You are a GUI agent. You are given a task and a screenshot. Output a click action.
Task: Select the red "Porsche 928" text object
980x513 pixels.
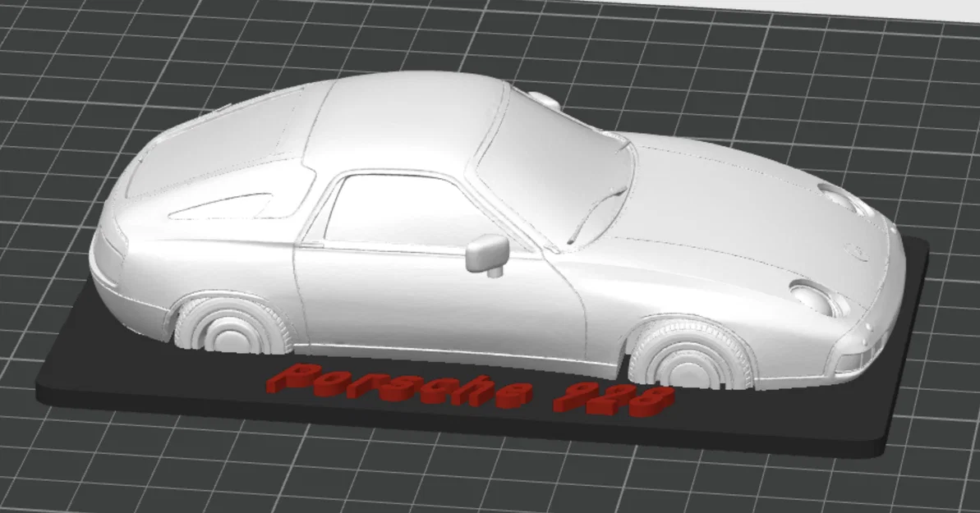(x=470, y=392)
